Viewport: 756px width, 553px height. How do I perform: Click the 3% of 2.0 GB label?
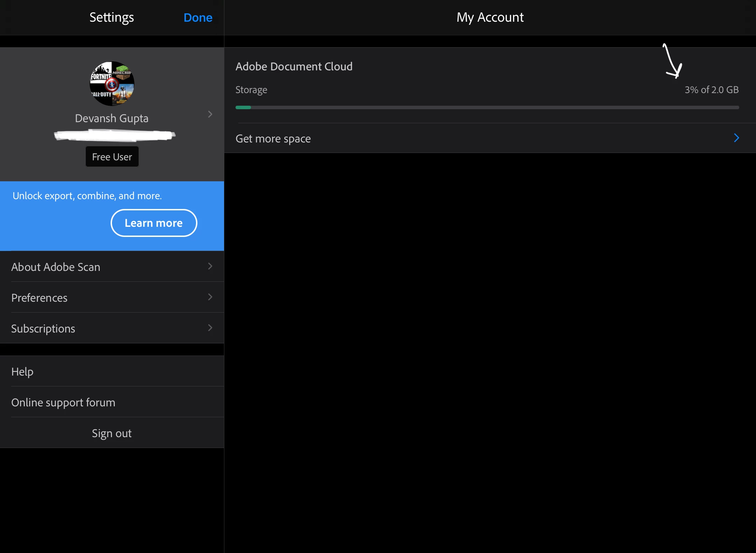point(712,90)
